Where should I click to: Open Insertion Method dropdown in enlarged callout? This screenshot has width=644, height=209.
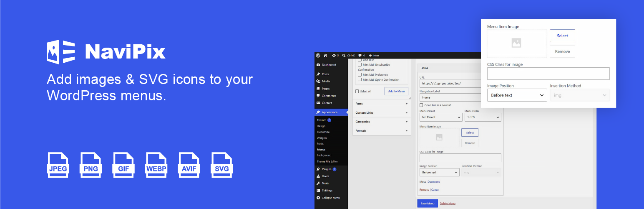point(580,95)
